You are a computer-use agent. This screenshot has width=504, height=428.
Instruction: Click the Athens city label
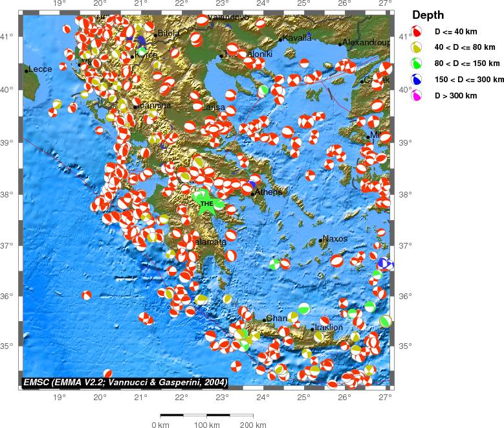click(268, 192)
